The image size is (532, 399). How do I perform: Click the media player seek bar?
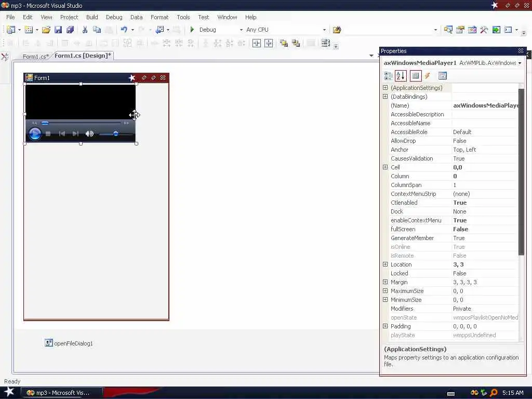coord(81,123)
